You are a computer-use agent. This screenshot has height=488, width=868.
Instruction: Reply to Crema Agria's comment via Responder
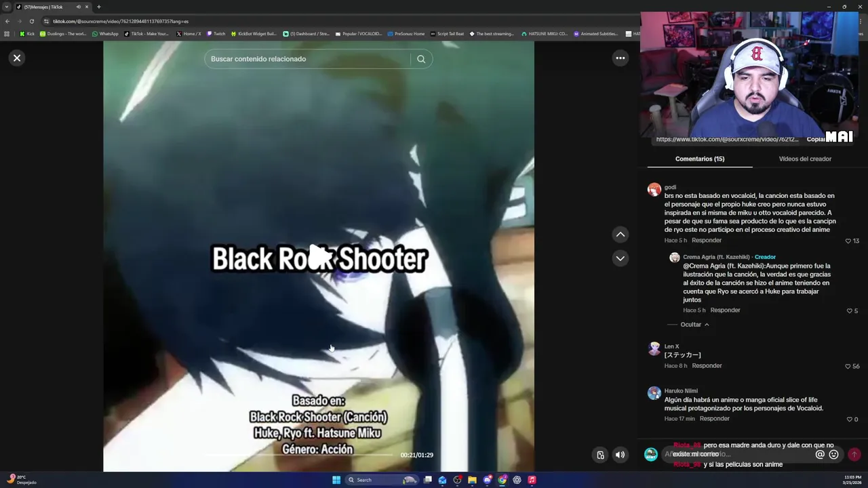[x=725, y=310]
